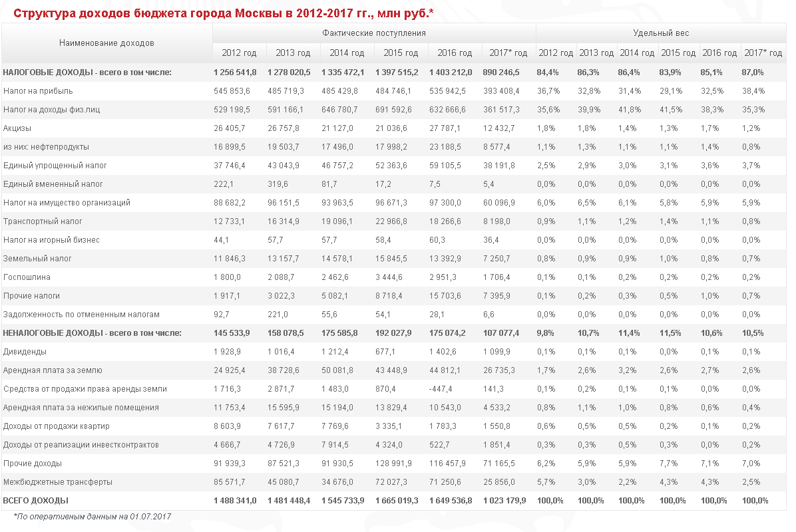This screenshot has width=796, height=532.
Task: Click the 'Дивиденды' row label
Action: click(25, 352)
